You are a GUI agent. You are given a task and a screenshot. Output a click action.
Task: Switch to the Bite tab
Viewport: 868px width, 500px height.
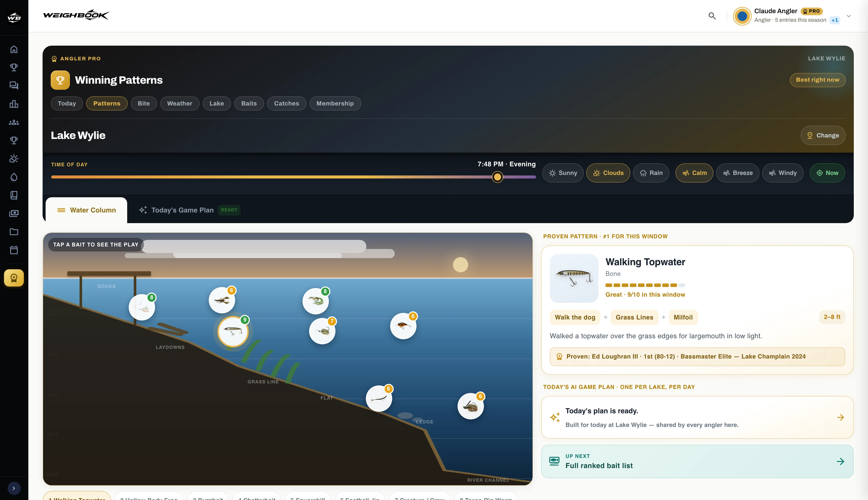tap(144, 103)
